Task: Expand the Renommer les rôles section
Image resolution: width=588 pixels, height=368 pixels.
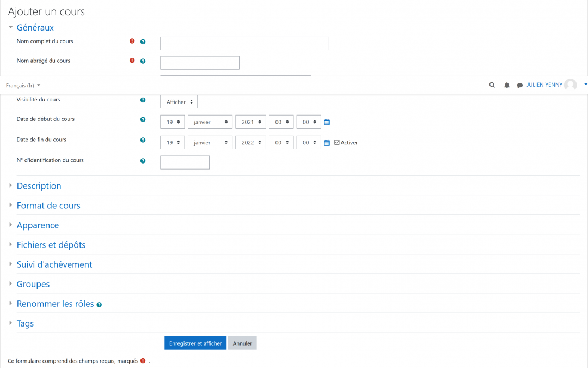Action: [55, 304]
